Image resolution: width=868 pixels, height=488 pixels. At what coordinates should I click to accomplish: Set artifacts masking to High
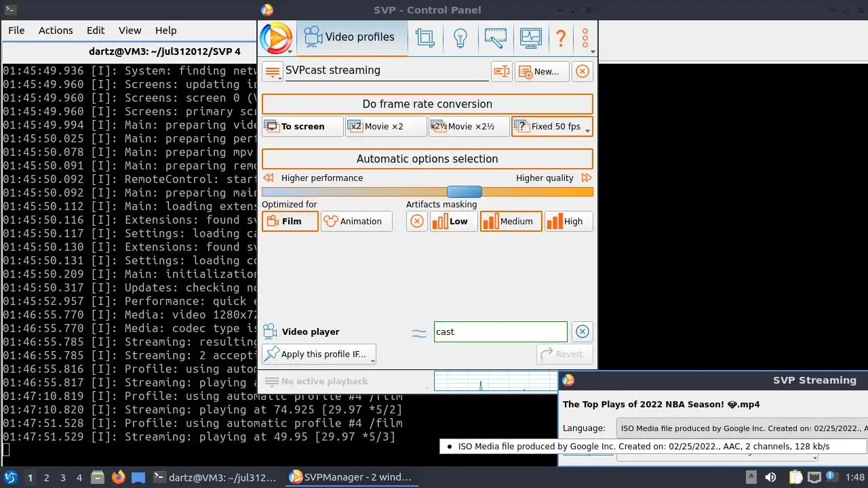click(568, 221)
